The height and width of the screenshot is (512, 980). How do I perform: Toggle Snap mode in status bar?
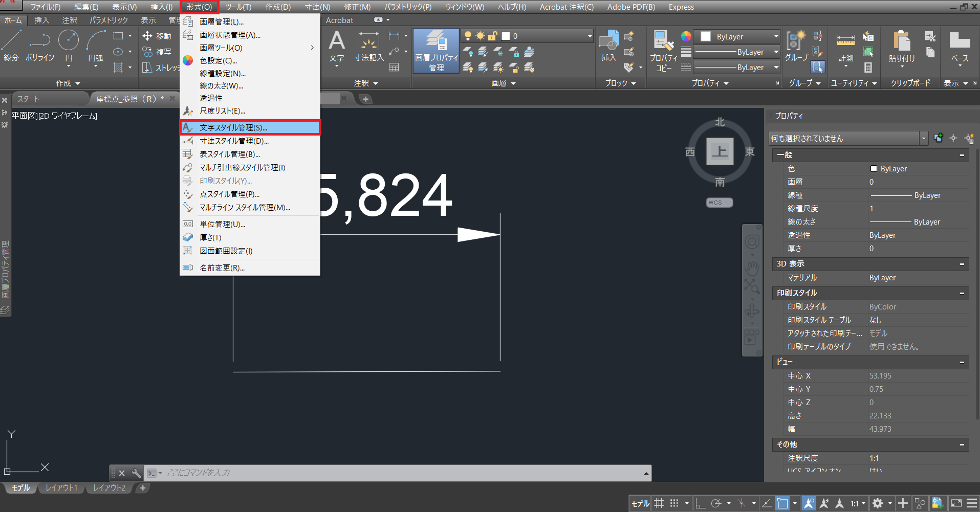674,503
